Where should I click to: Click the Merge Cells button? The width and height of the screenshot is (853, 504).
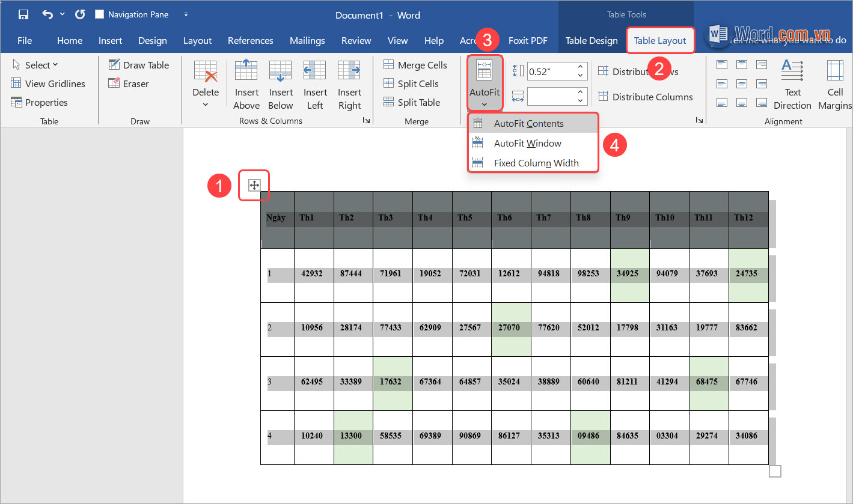[x=415, y=65]
